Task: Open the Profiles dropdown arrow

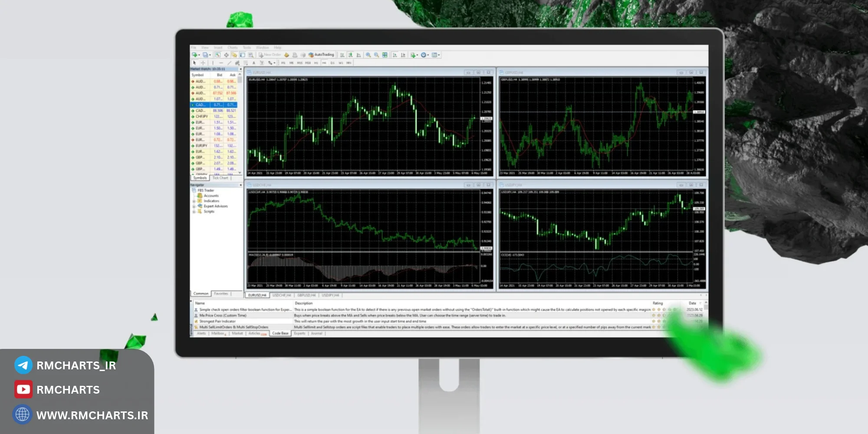Action: pos(210,55)
